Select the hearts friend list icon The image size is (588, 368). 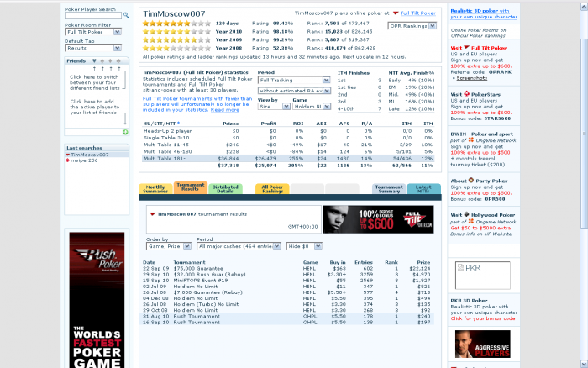tap(94, 60)
